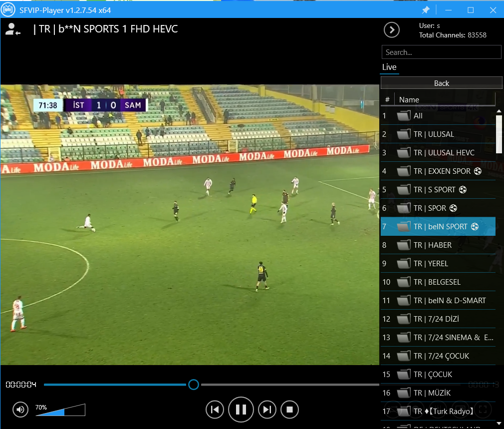Collapse the channel panel with the arrow circle
This screenshot has width=504, height=429.
pyautogui.click(x=392, y=30)
